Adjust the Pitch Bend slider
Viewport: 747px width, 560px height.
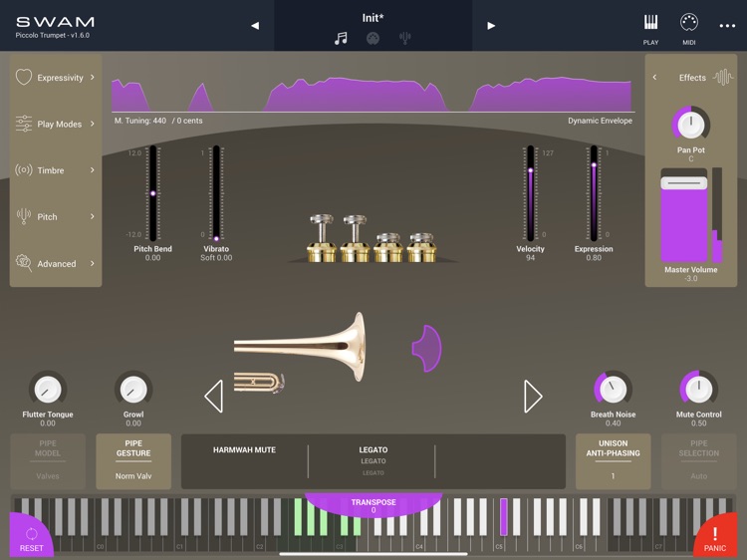[x=153, y=193]
